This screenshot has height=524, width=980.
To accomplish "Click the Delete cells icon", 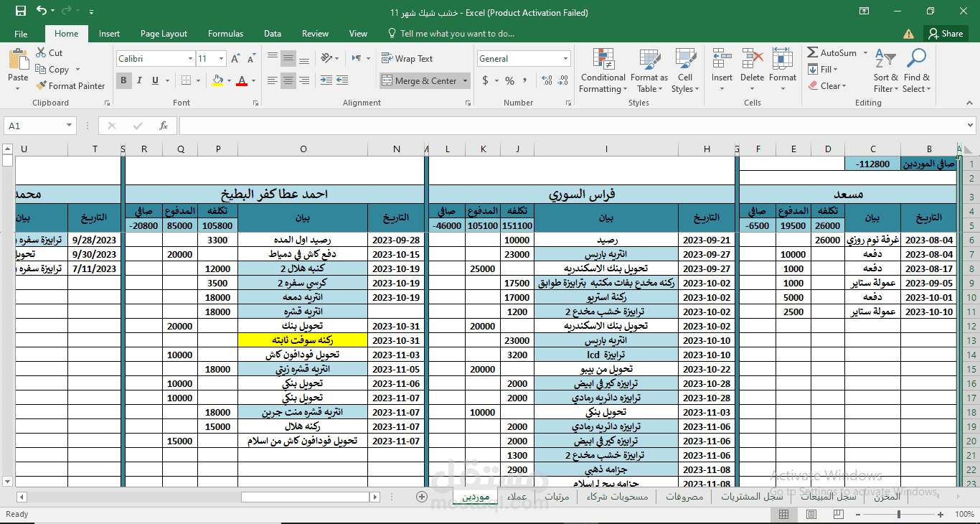I will [752, 59].
